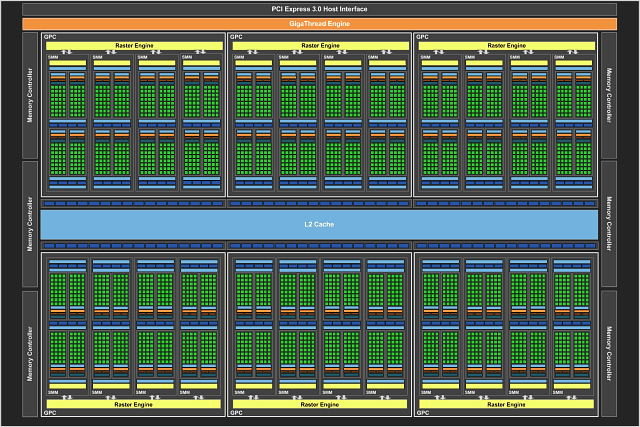Select first SMM label in top-left GPC
The width and height of the screenshot is (640, 427).
tap(53, 57)
